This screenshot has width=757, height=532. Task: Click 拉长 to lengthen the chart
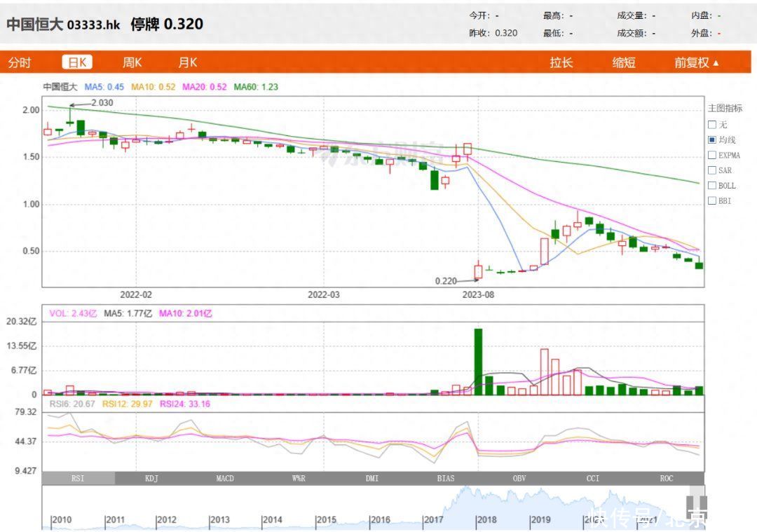click(561, 63)
